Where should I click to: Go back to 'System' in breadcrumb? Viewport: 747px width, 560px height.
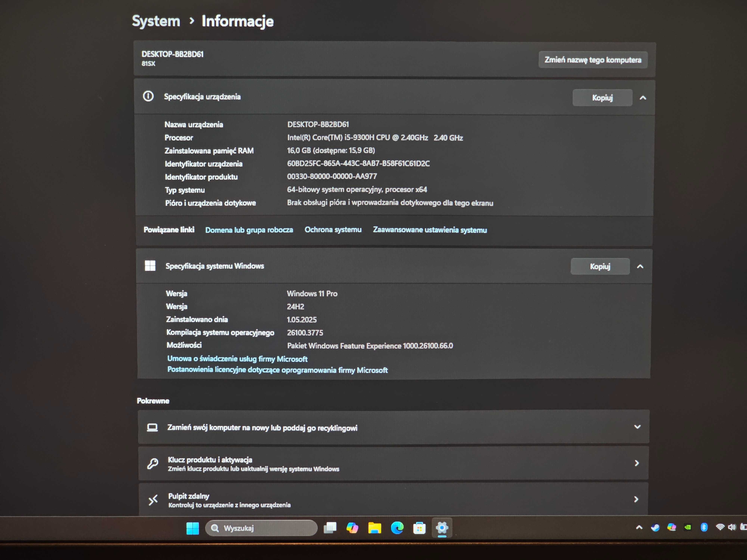point(156,21)
